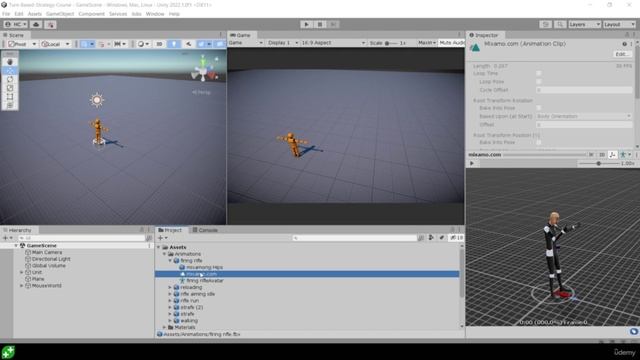Click the rotation Offset input field
This screenshot has width=640, height=360.
coord(584,124)
